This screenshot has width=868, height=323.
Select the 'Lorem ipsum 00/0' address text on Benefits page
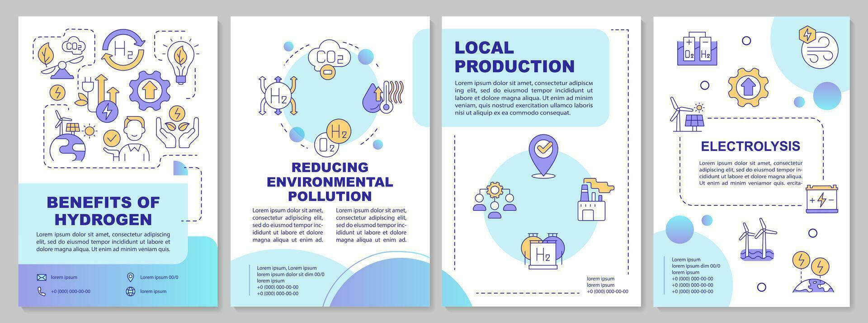click(x=159, y=277)
